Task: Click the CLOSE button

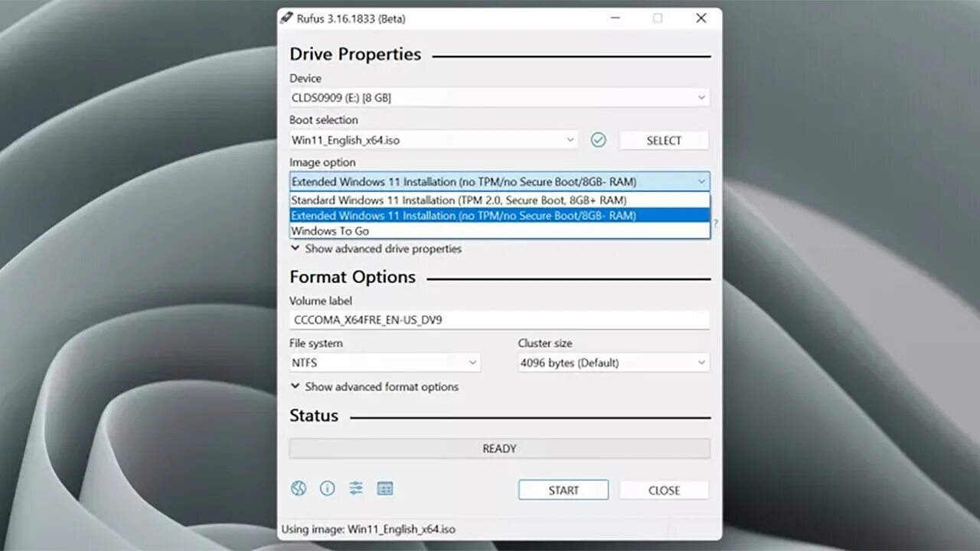Action: click(664, 491)
